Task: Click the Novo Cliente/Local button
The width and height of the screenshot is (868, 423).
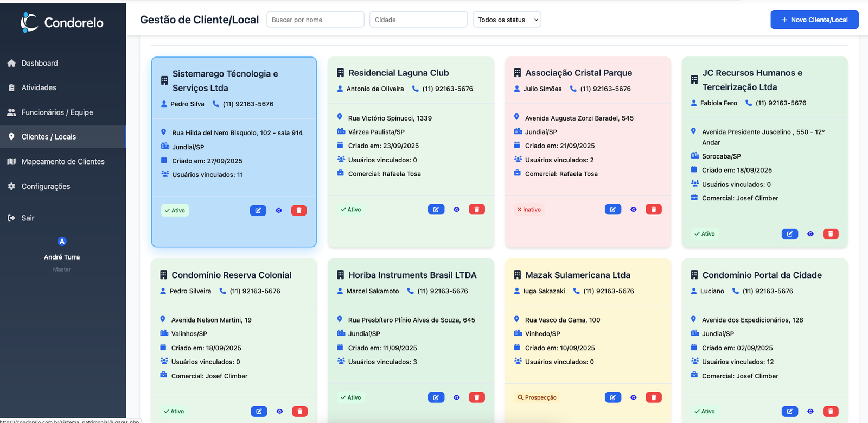Action: [814, 20]
